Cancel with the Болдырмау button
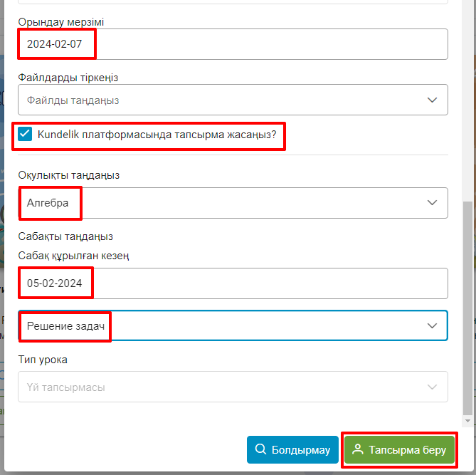Viewport: 476px width, 475px height. 292,450
